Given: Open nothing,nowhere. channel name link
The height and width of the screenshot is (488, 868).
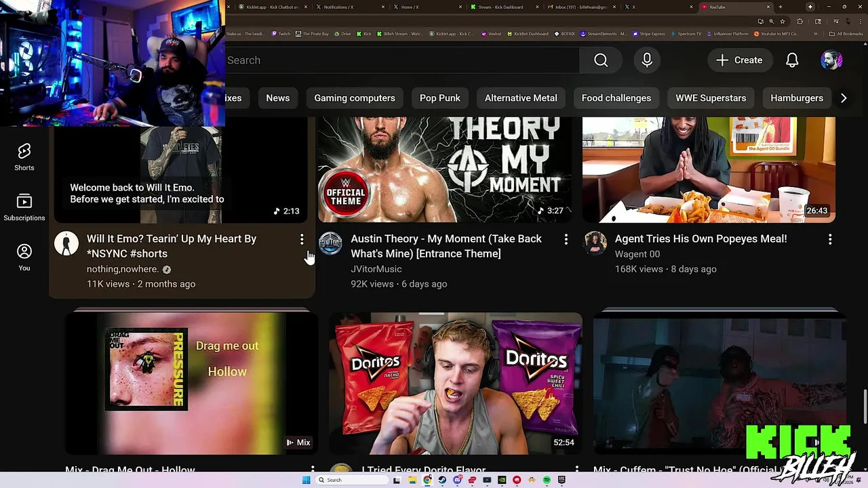Looking at the screenshot, I should coord(123,269).
